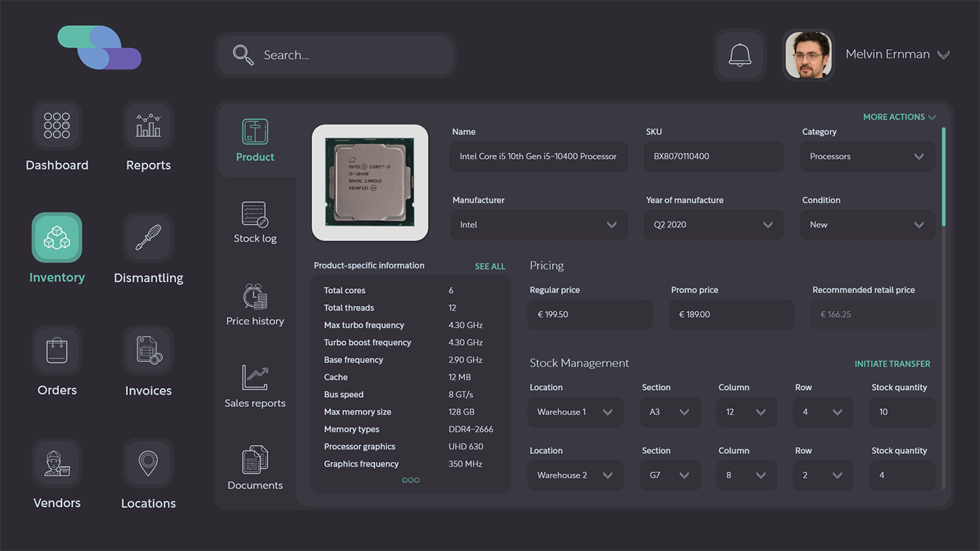Viewport: 980px width, 551px height.
Task: Click the Cache 12 MB row
Action: click(x=411, y=377)
